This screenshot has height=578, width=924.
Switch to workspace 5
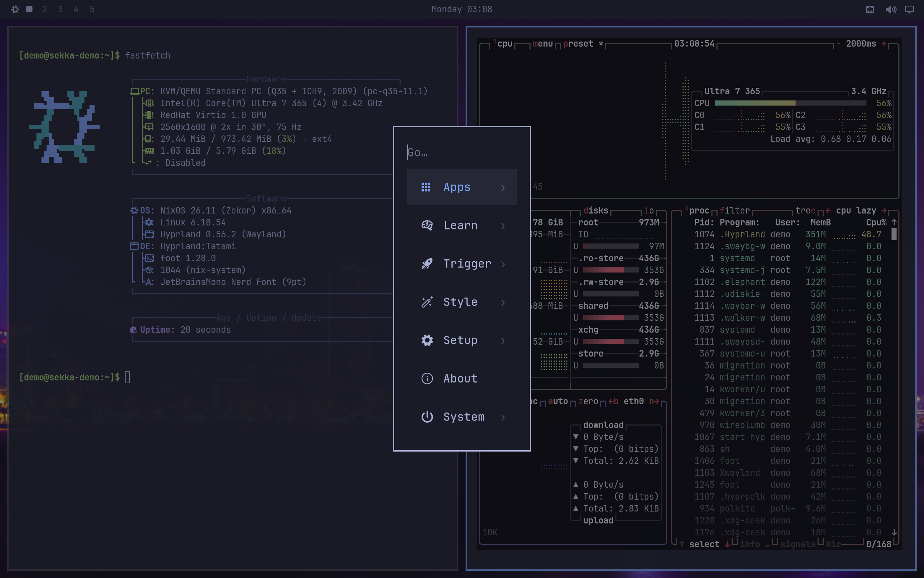coord(92,9)
